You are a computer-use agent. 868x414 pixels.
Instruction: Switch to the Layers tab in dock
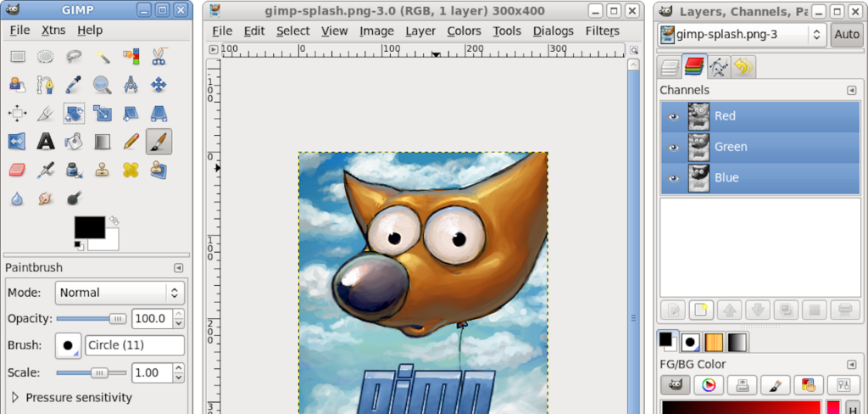pos(670,67)
